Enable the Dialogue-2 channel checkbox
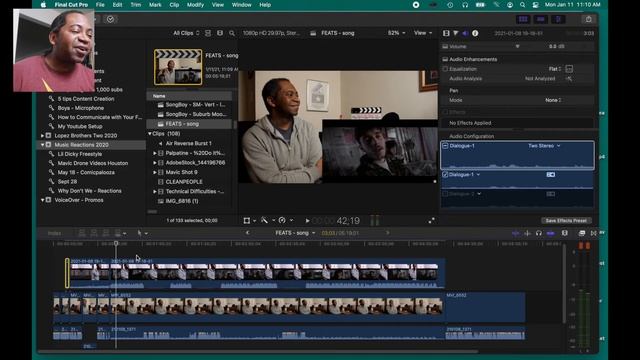 point(445,194)
